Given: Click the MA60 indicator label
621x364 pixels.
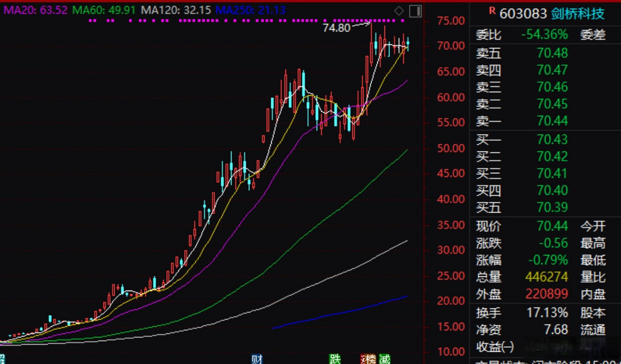Looking at the screenshot, I should pos(104,10).
